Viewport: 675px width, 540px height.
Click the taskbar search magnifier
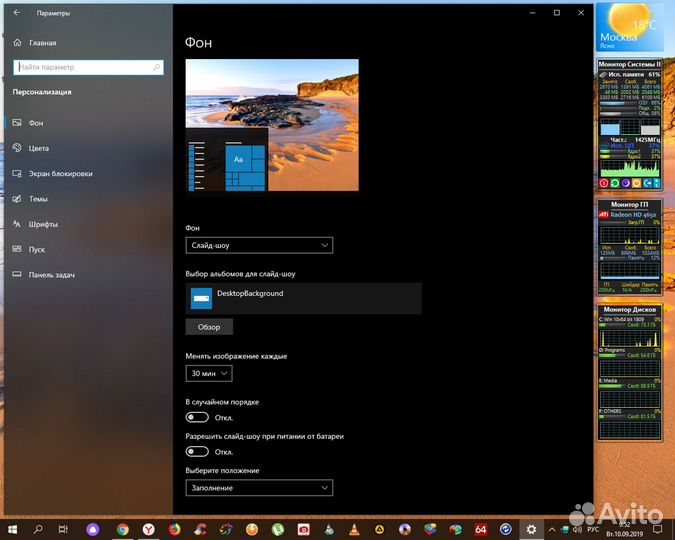point(38,529)
